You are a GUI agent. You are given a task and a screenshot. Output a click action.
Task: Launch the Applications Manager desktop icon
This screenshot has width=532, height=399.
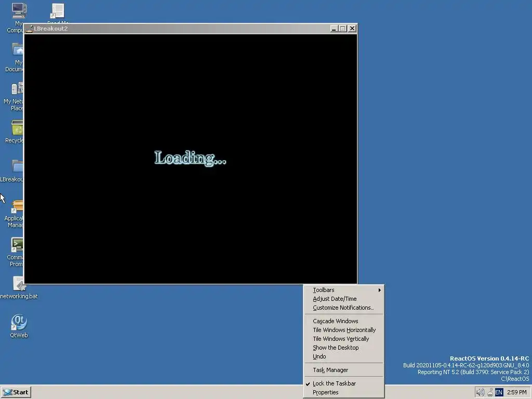pyautogui.click(x=17, y=206)
